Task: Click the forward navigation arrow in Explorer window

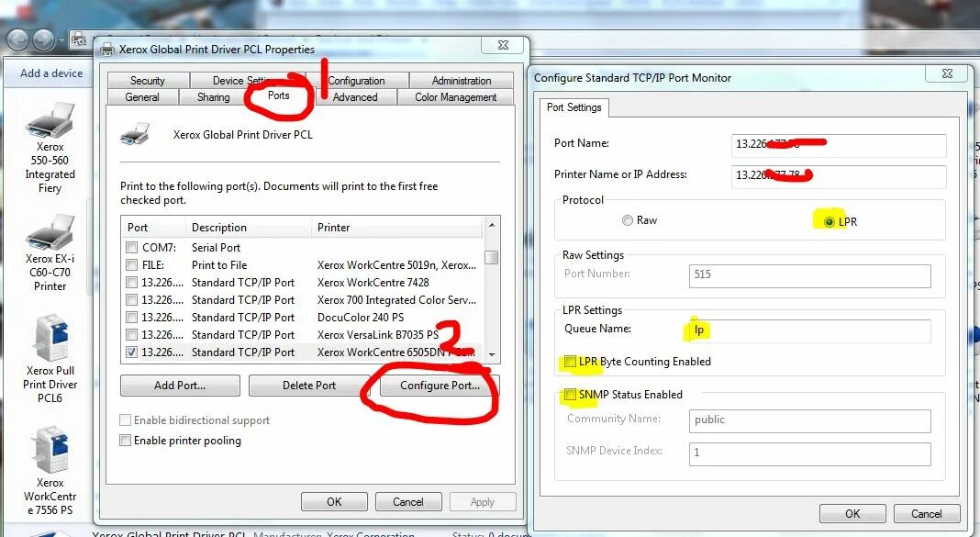Action: (42, 40)
